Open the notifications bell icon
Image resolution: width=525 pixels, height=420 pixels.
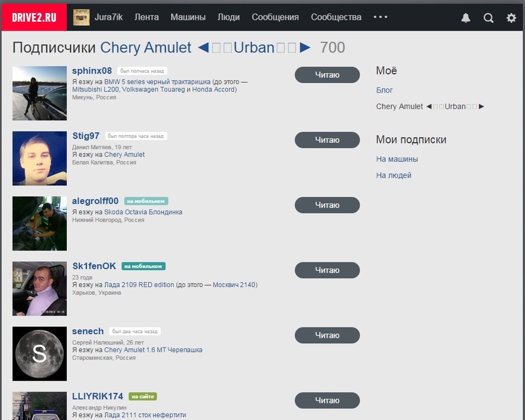(x=466, y=17)
